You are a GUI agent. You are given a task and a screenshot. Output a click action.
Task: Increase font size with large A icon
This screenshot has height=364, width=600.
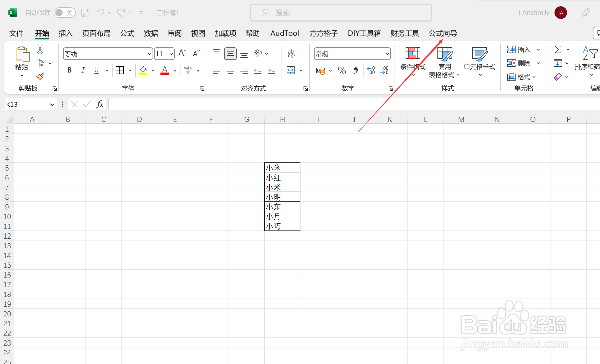182,53
